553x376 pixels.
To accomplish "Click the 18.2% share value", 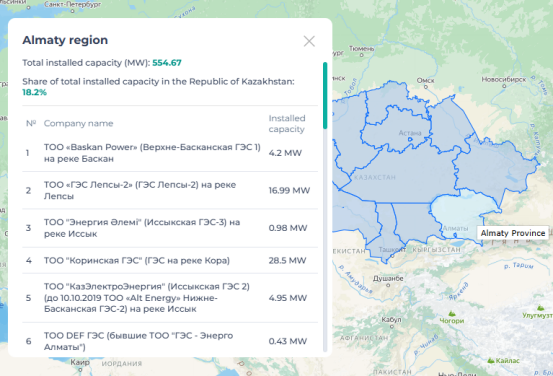I will click(x=35, y=92).
